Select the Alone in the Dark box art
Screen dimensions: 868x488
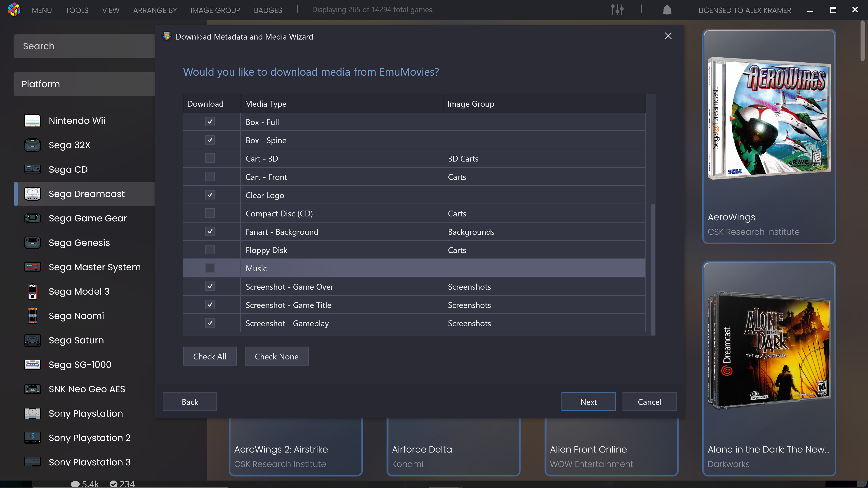769,350
